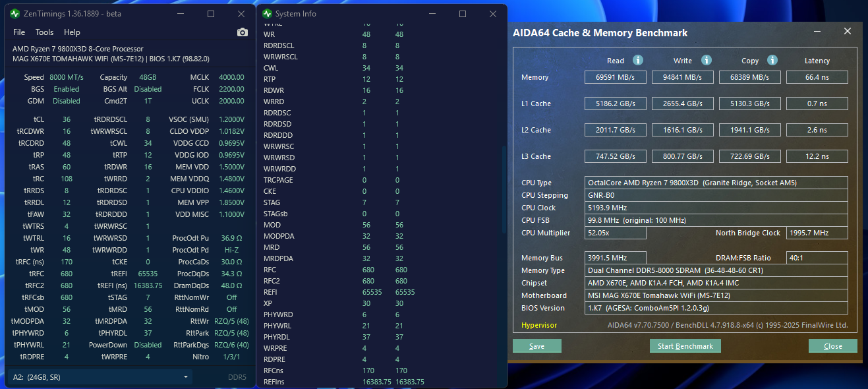
Task: Click the Memory Read value 69591 MB/s
Action: tap(616, 77)
